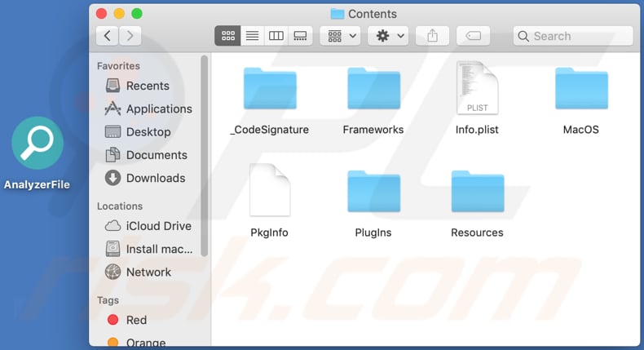Click the sidebar scrollbar

click(x=204, y=157)
